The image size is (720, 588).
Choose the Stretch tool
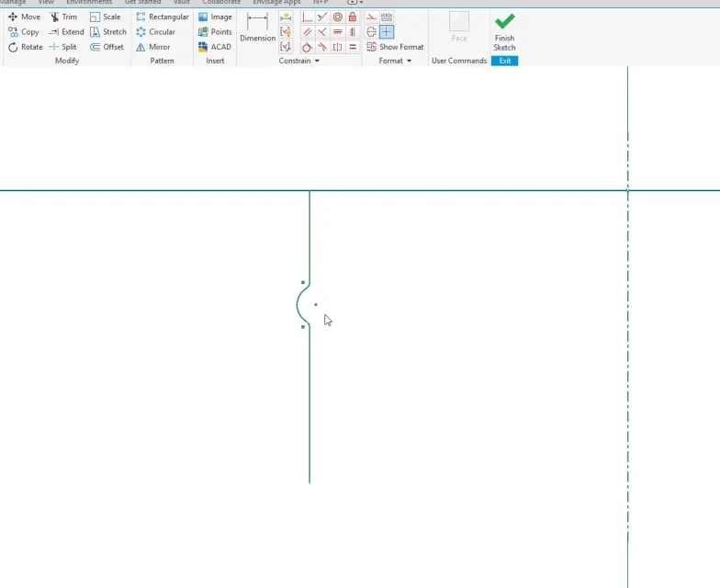pyautogui.click(x=108, y=32)
